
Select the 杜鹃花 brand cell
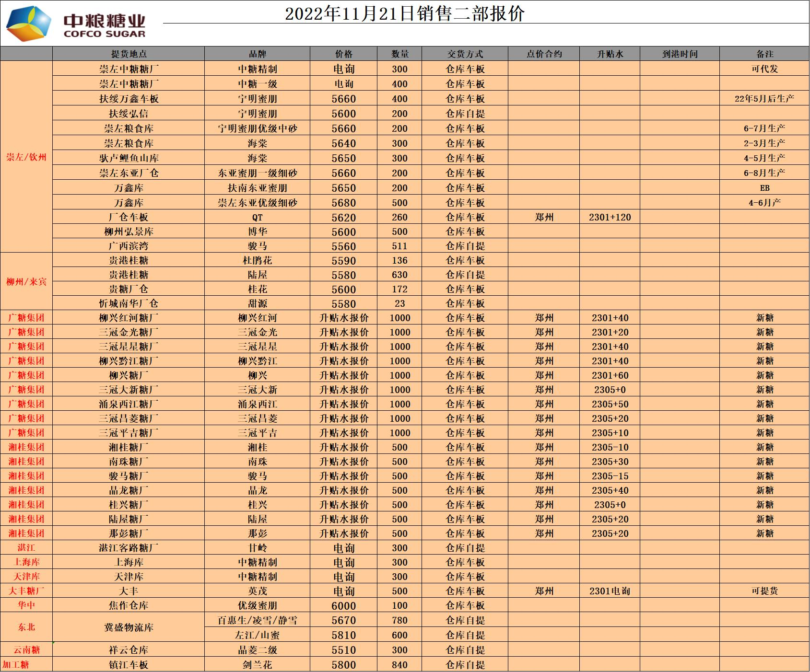257,260
